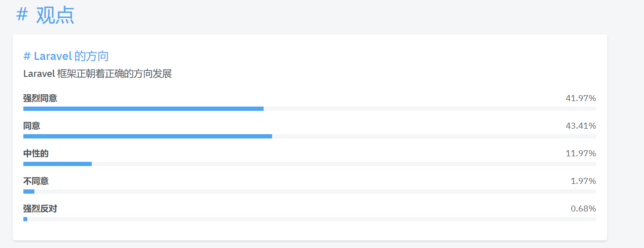Click the hash symbol before 观点

(22, 15)
